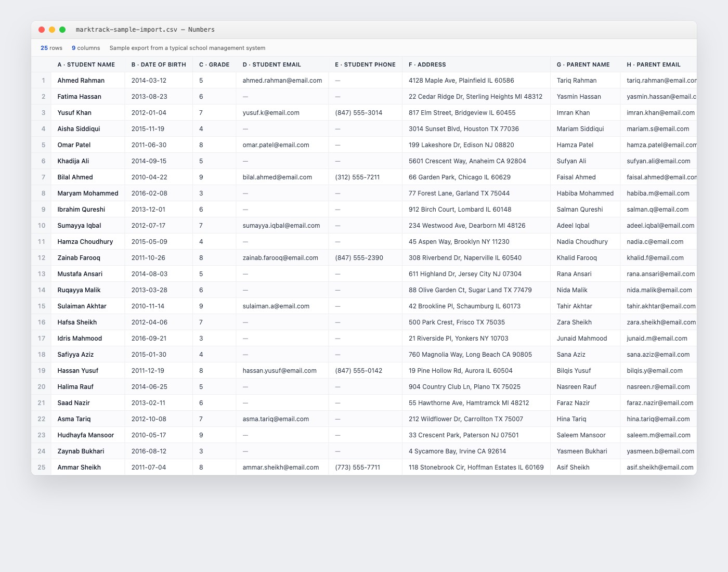Viewport: 728px width, 572px height.
Task: Click the cell Bilal Ahmed
Action: click(x=88, y=177)
